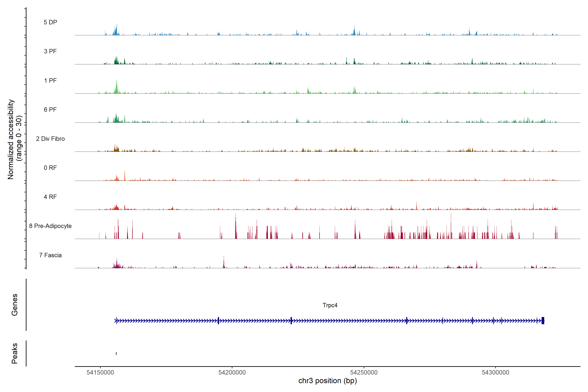Click the Genes panel label
The width and height of the screenshot is (588, 392).
coord(15,305)
